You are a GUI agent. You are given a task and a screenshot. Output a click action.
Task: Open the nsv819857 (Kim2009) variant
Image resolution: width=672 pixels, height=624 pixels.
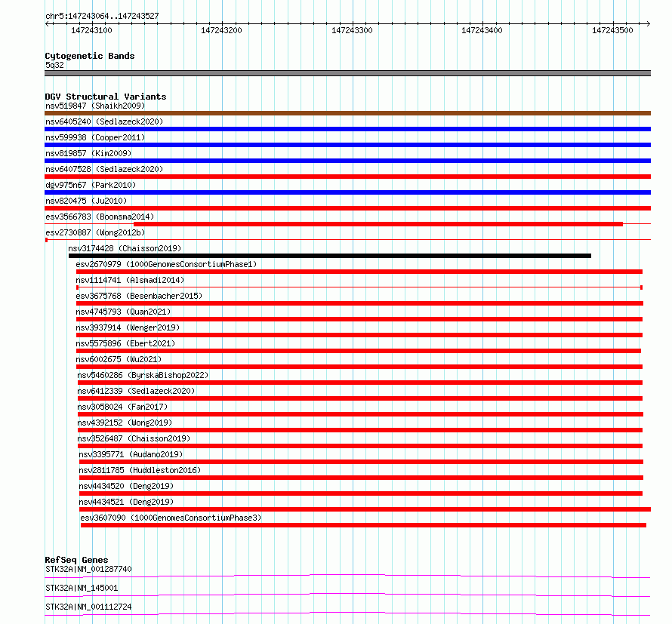pos(88,153)
